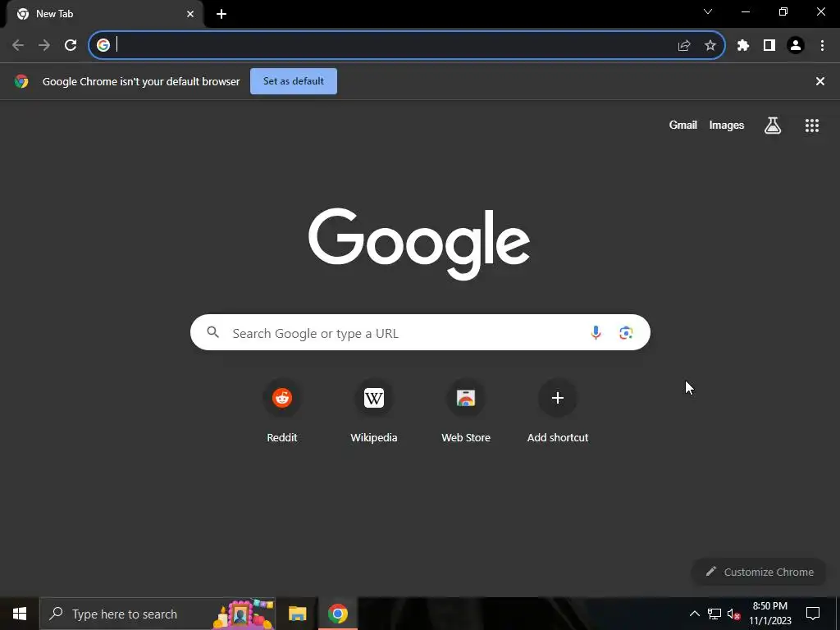
Task: Minimize the Chrome window
Action: point(745,11)
